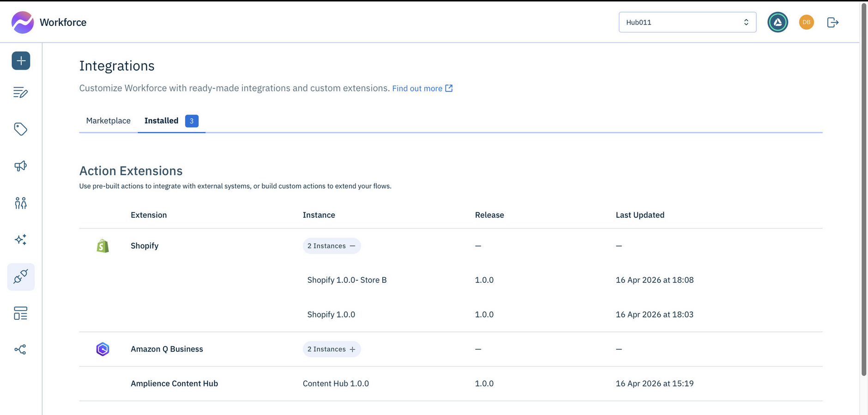Click the Release column header

[489, 215]
